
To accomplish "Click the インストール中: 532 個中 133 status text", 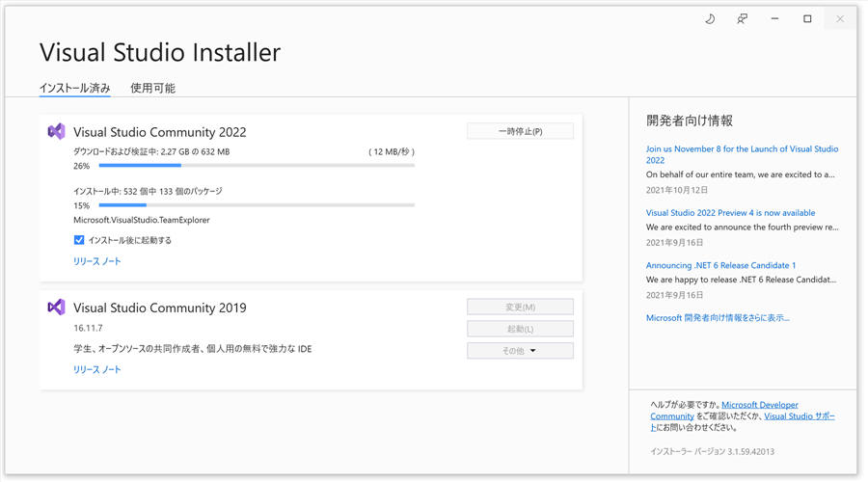I will pyautogui.click(x=148, y=192).
